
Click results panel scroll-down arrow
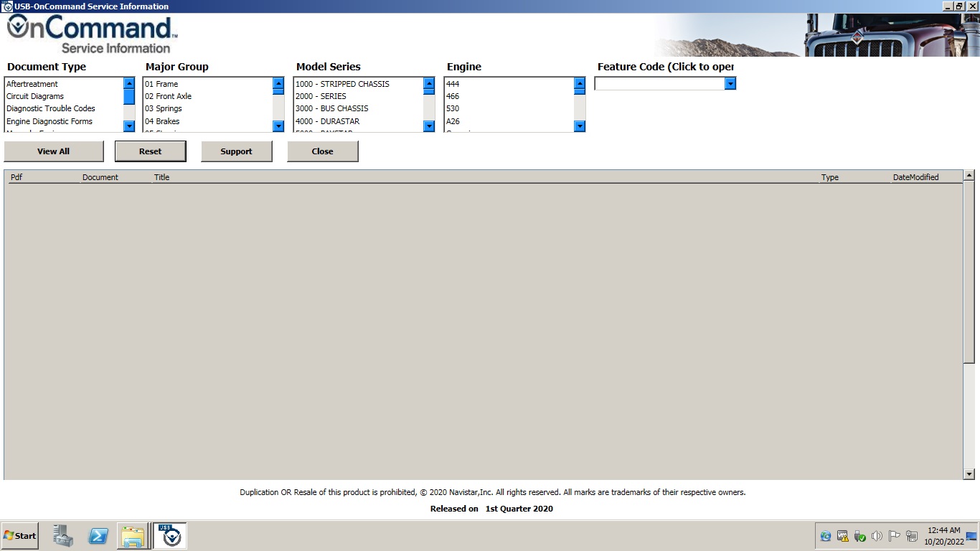point(969,474)
